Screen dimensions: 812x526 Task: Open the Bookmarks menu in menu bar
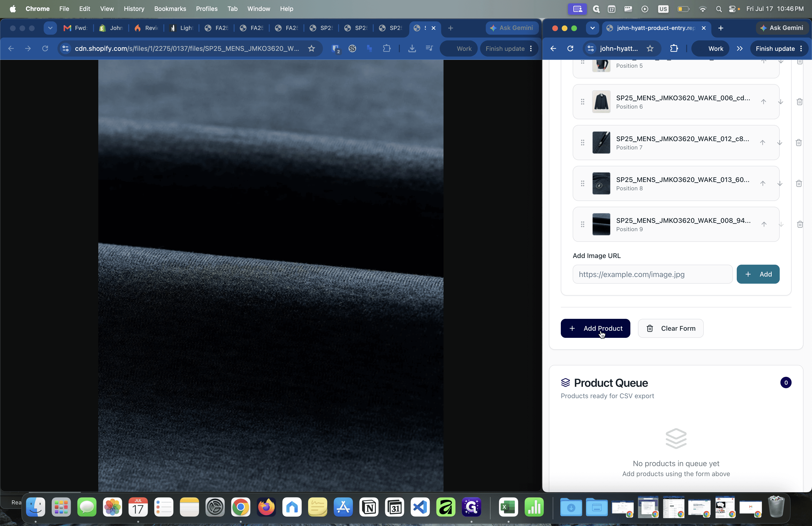[x=170, y=9]
